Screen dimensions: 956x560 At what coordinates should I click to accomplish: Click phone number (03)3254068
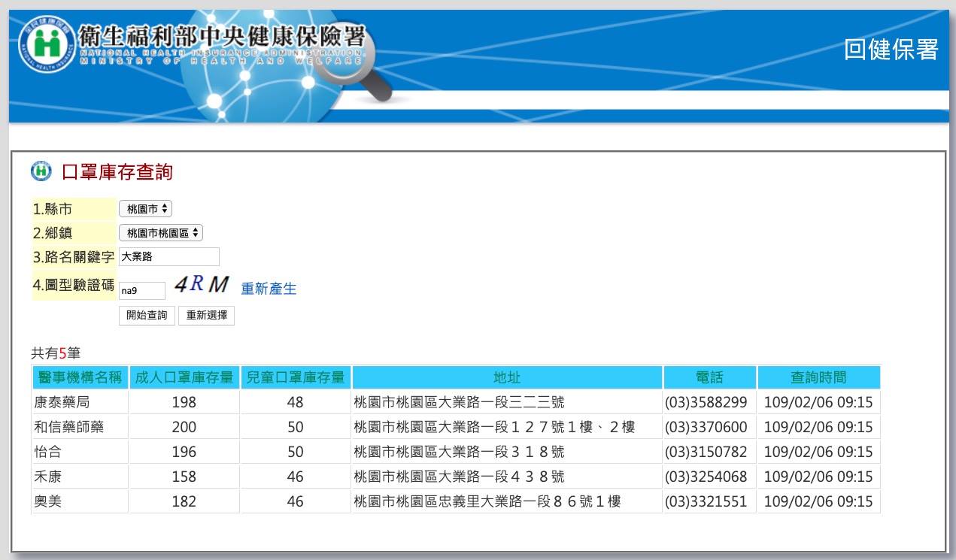706,477
